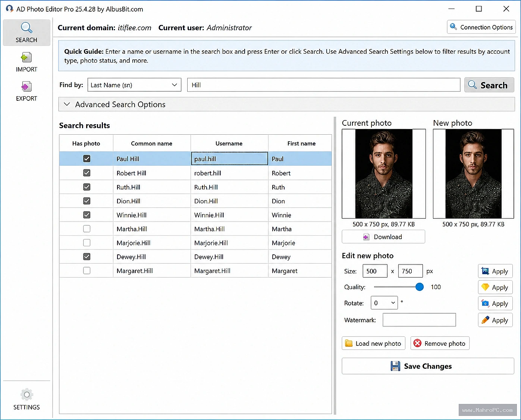
Task: Open the Find by Last Name dropdown
Action: (134, 85)
